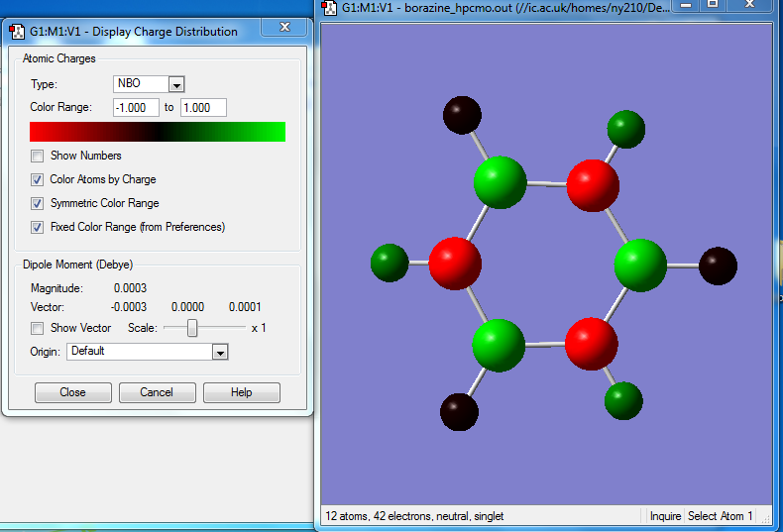This screenshot has width=783, height=532.
Task: Expand the Origin Default dropdown
Action: click(x=220, y=353)
